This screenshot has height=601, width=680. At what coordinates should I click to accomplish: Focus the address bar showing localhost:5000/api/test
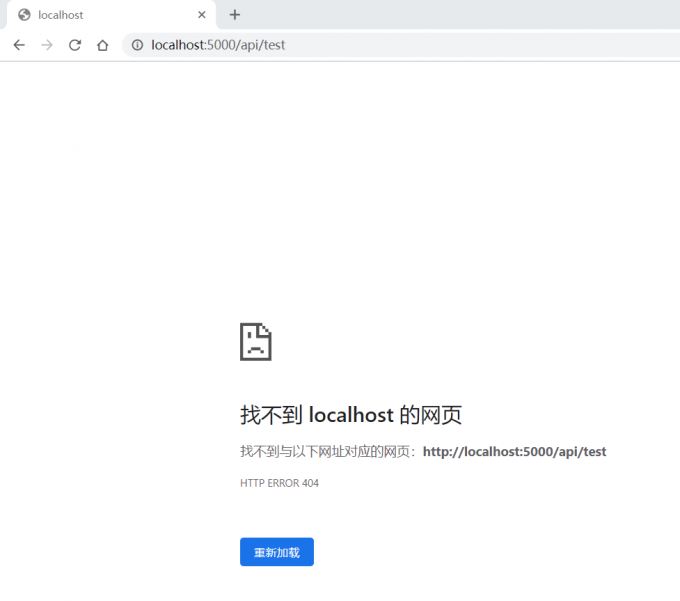pyautogui.click(x=401, y=45)
